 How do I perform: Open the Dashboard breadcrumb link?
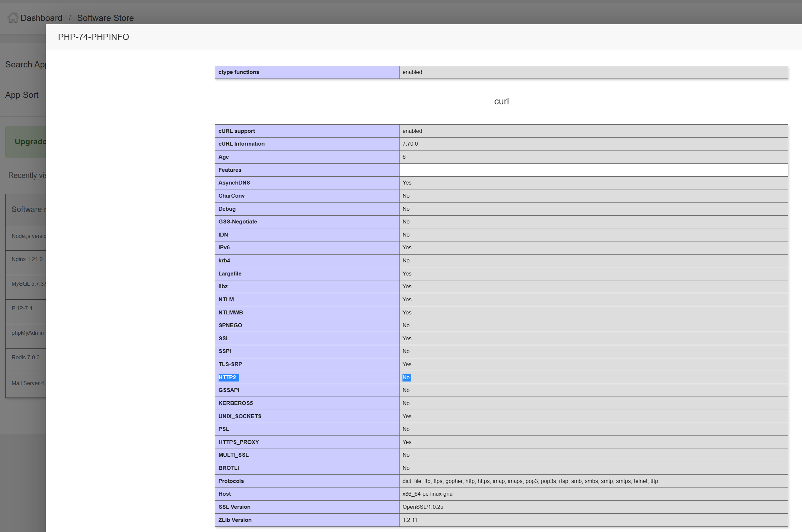[41, 18]
